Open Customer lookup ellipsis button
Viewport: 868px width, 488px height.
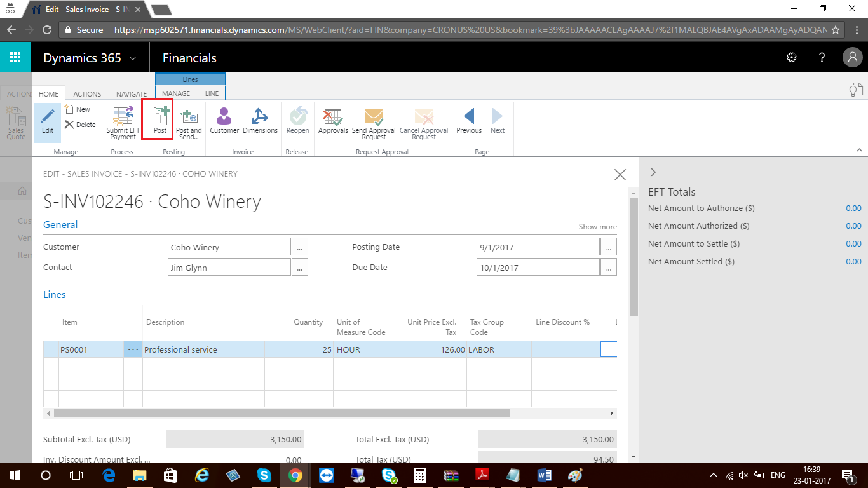300,247
